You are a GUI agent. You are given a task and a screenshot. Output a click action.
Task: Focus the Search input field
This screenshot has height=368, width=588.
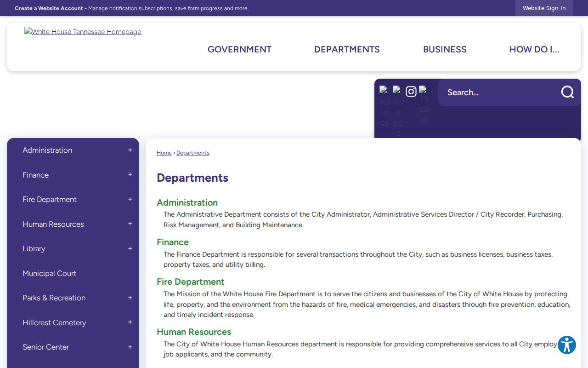click(x=498, y=92)
